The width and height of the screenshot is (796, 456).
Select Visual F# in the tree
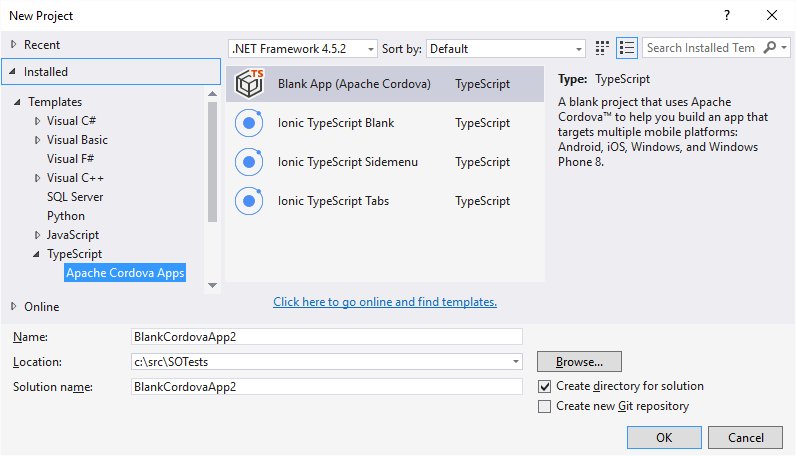click(x=71, y=159)
